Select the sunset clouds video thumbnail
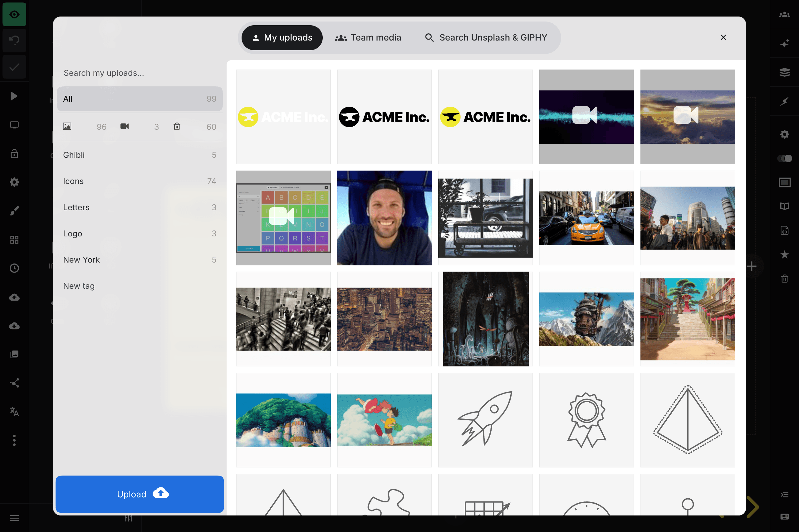The image size is (799, 532). (x=688, y=117)
